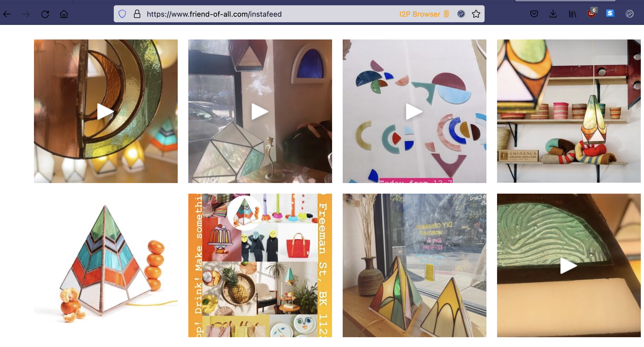Open the browser home page
This screenshot has height=347, width=644.
pyautogui.click(x=64, y=14)
